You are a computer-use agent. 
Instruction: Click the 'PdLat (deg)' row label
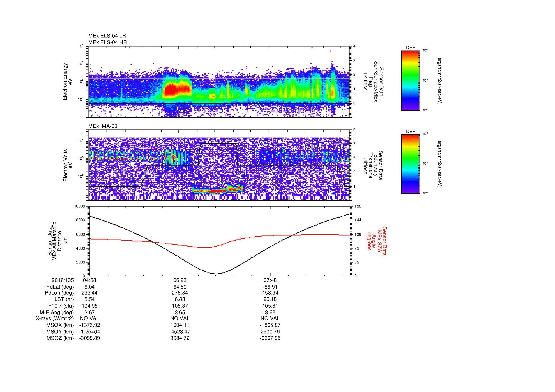(60, 287)
